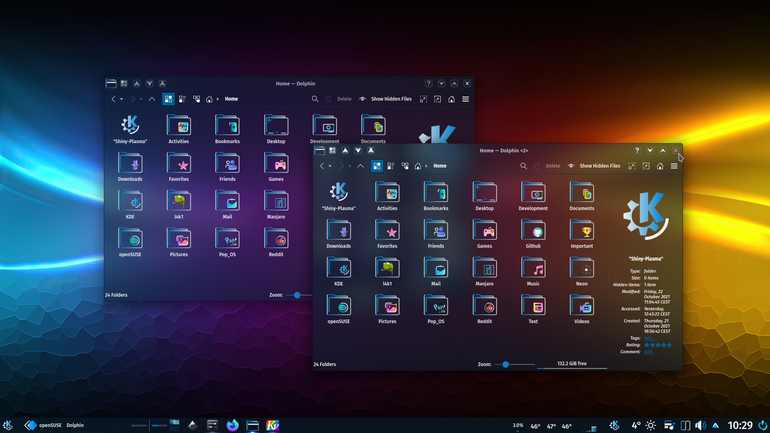Select the Github folder
Viewport: 770px width, 433px height.
(x=533, y=235)
